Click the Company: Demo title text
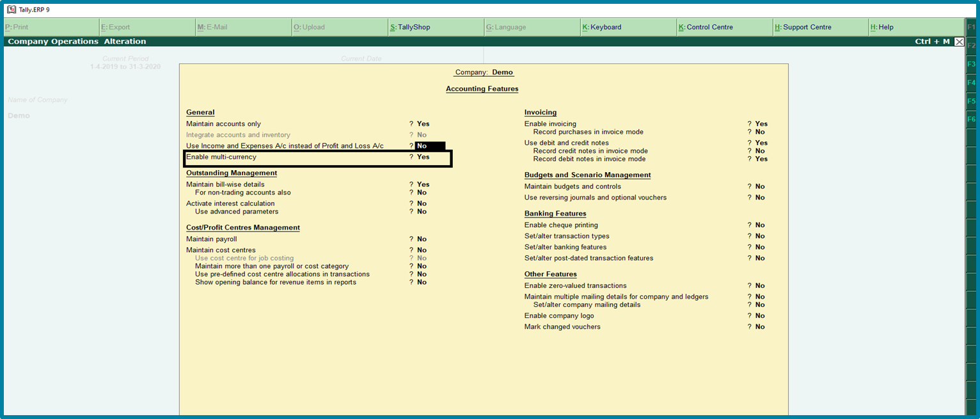 point(484,72)
